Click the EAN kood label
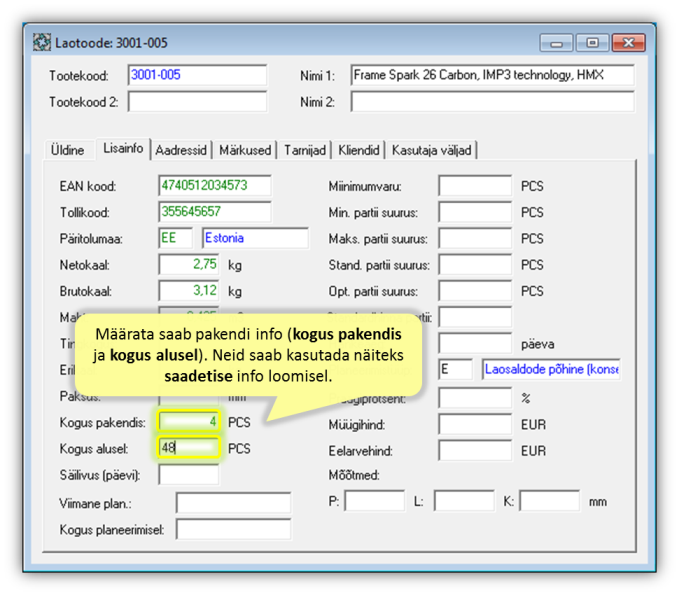This screenshot has height=595, width=679. click(88, 186)
